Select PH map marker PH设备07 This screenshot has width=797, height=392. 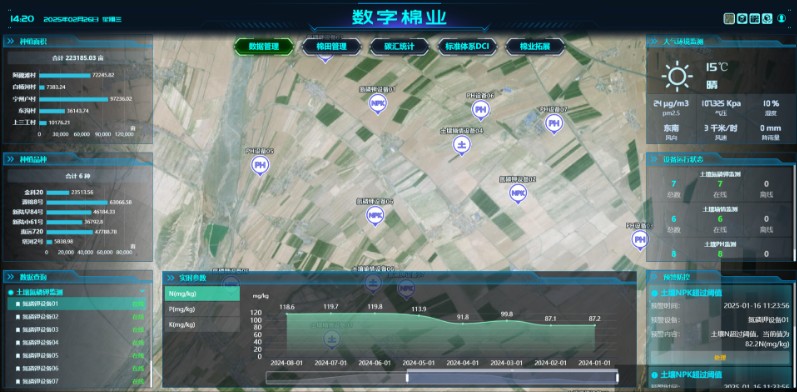coord(554,124)
